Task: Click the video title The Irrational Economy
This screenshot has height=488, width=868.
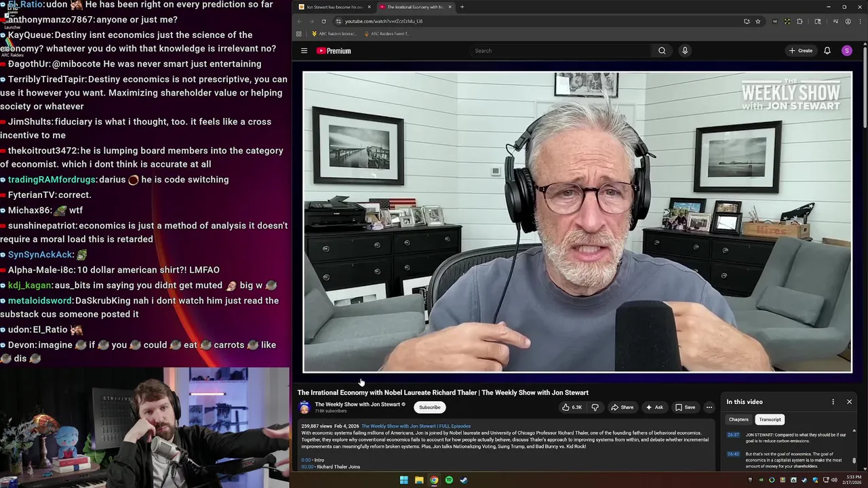Action: [x=443, y=392]
